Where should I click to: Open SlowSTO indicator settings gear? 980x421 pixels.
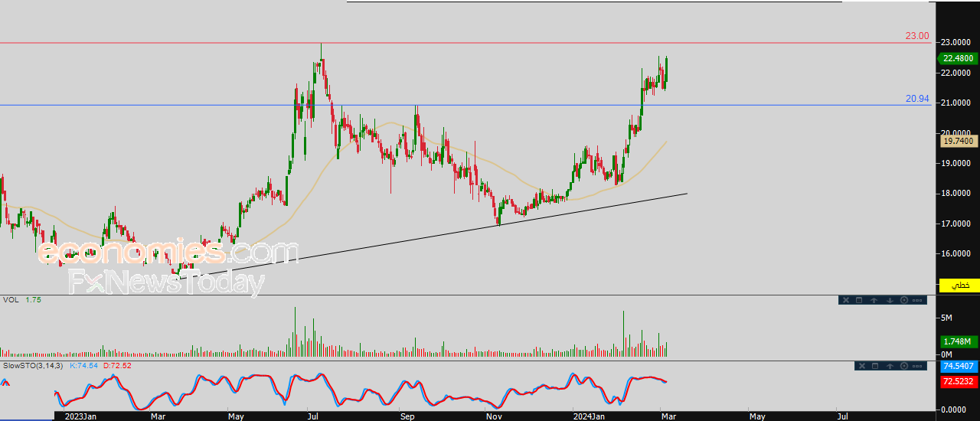point(904,366)
